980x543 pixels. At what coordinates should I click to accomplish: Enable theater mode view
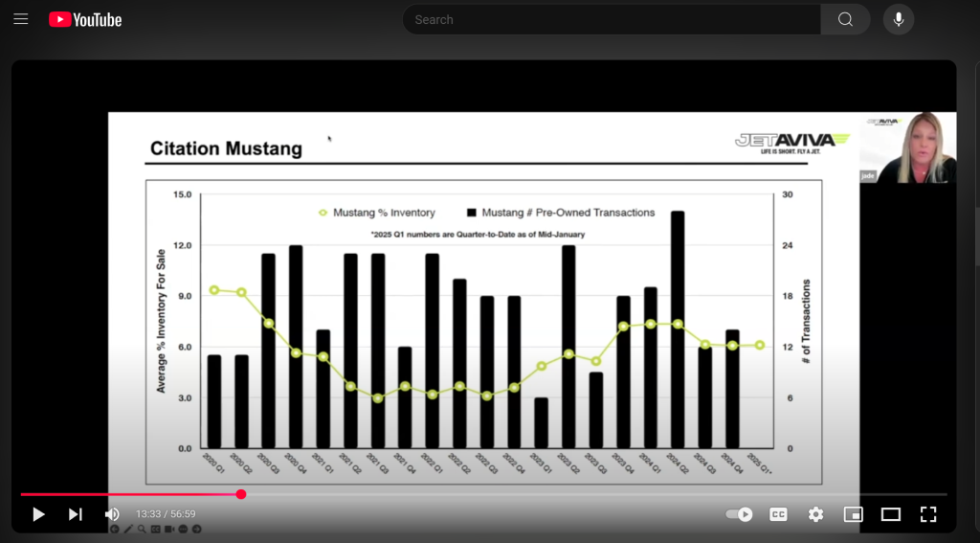click(891, 514)
